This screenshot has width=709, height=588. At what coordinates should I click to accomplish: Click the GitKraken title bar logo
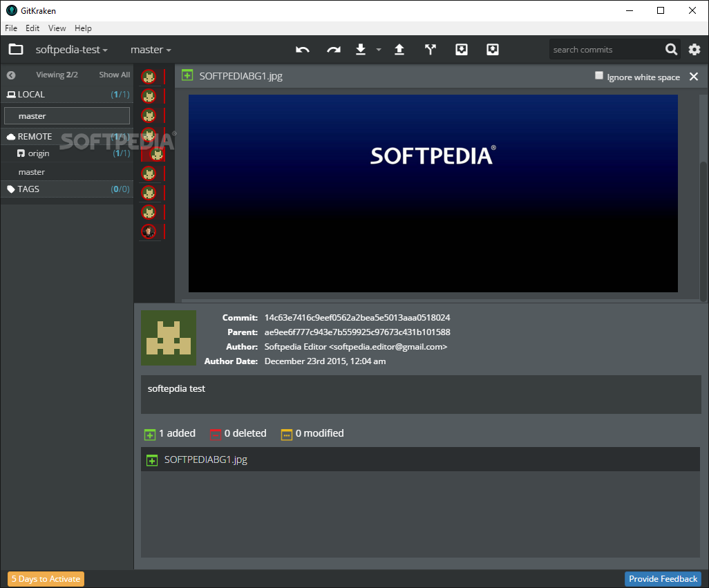point(11,10)
